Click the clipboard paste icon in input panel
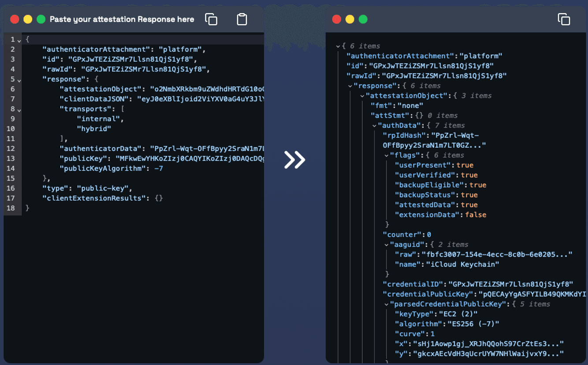 tap(242, 19)
